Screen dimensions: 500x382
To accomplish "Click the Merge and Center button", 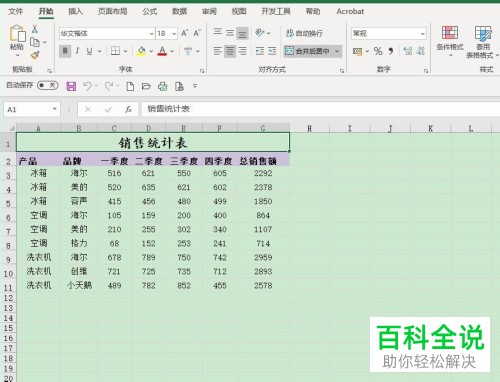I will 308,51.
